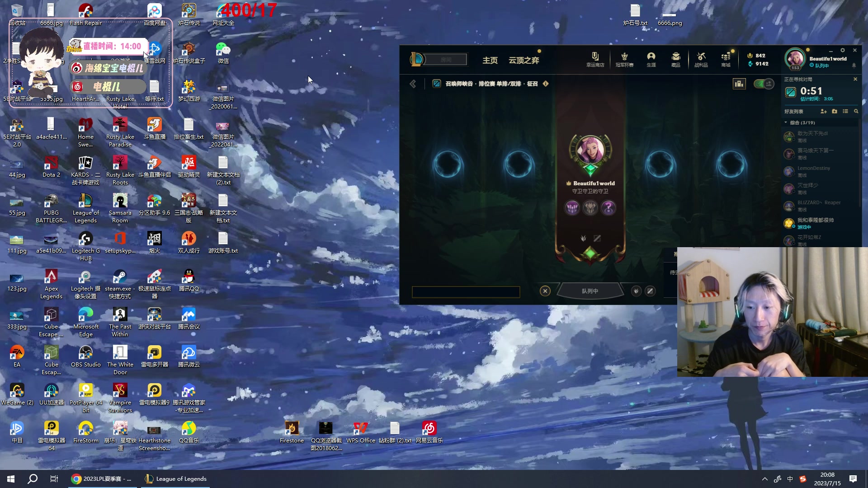The image size is (868, 488).
Task: Show hidden system tray icons
Action: [x=764, y=479]
